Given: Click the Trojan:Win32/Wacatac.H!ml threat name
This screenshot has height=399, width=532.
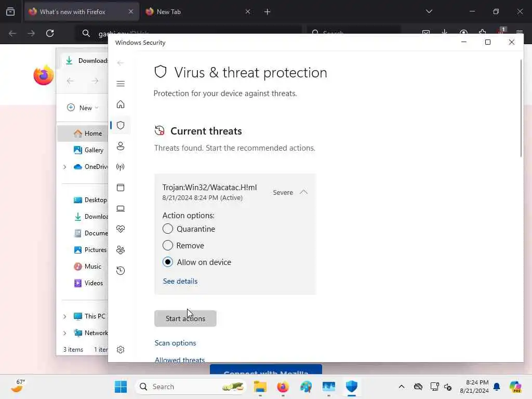Looking at the screenshot, I should pyautogui.click(x=209, y=187).
